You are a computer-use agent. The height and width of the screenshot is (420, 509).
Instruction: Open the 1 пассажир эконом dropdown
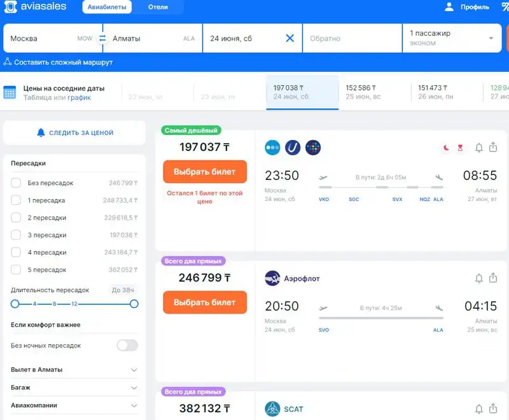point(452,38)
